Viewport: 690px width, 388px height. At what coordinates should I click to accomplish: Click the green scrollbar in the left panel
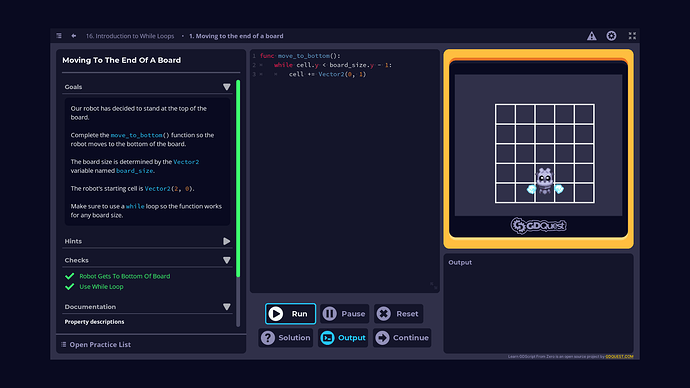pos(238,178)
